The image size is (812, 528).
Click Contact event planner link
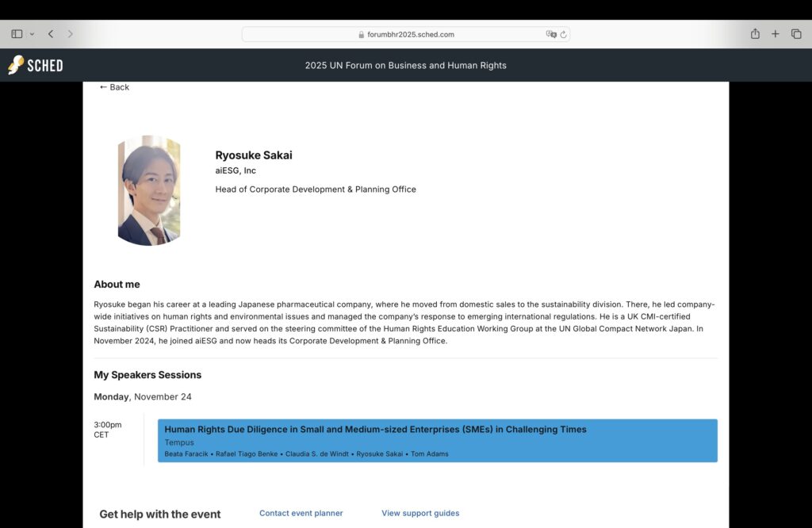tap(301, 513)
